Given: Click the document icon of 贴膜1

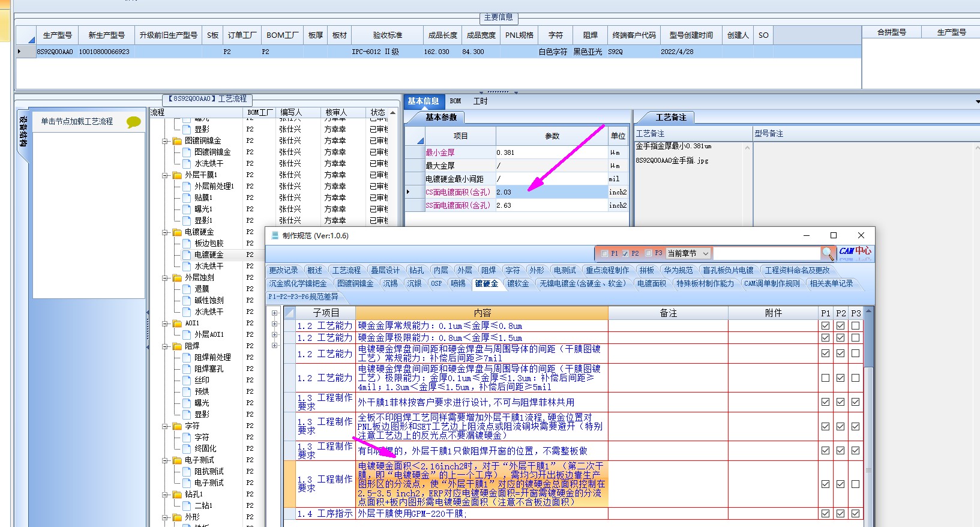Looking at the screenshot, I should tap(187, 197).
